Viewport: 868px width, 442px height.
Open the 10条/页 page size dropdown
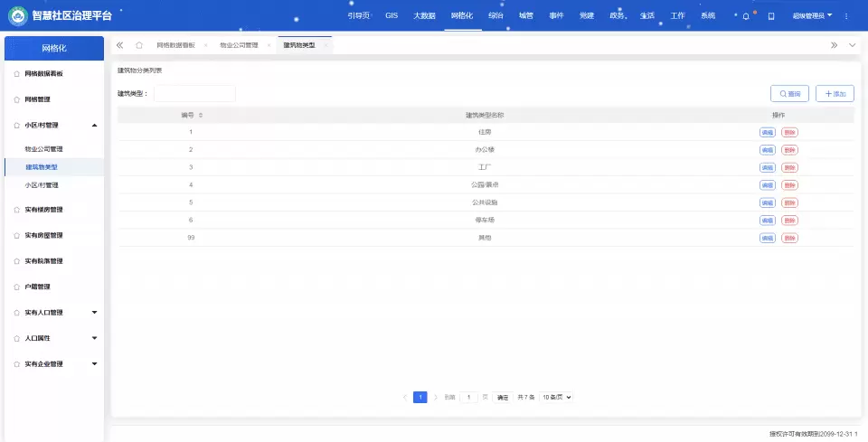(557, 397)
